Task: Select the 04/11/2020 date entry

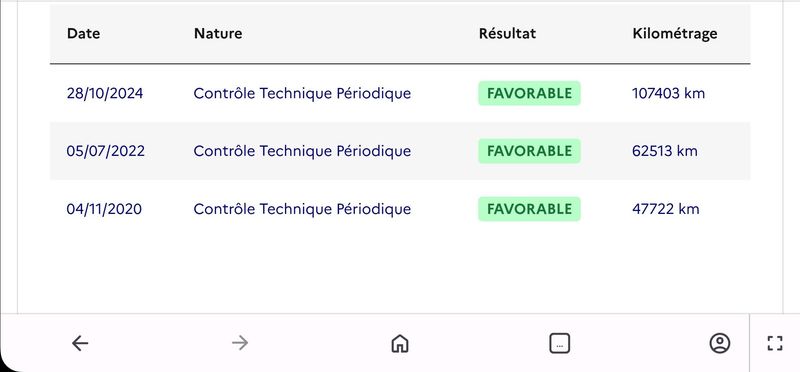Action: pos(104,209)
